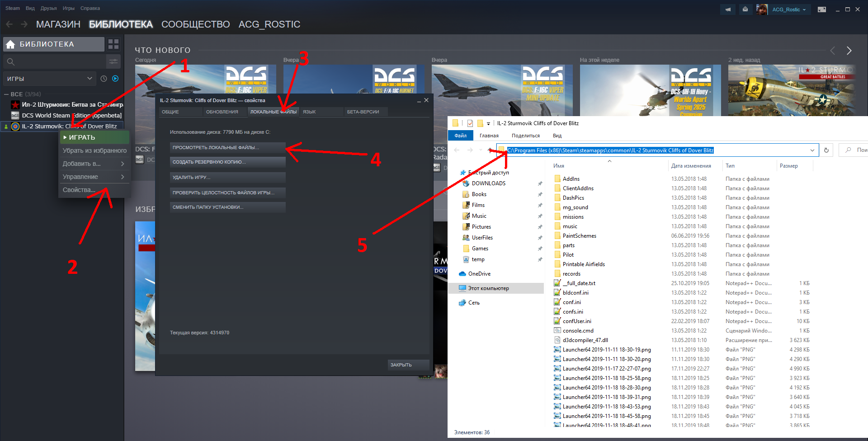Open the Explorer Файл ribbon tab
The width and height of the screenshot is (868, 441).
tap(461, 136)
